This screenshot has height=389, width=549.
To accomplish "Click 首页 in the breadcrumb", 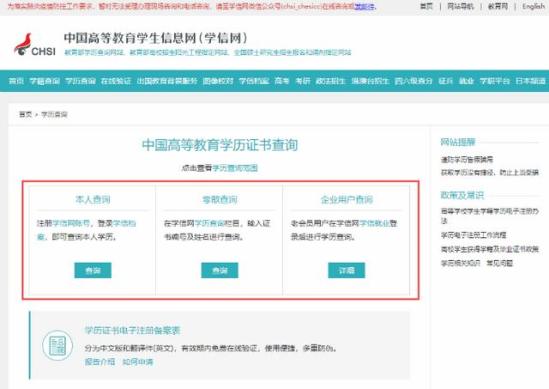I will click(x=25, y=114).
